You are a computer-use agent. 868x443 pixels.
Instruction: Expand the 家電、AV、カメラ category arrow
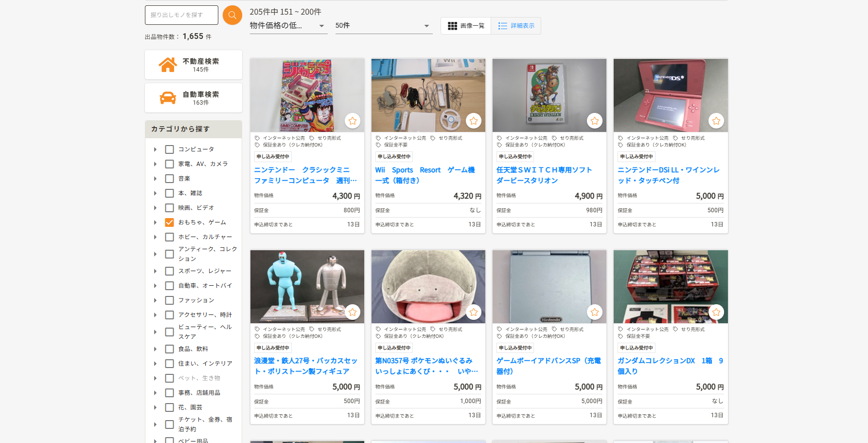(x=155, y=164)
